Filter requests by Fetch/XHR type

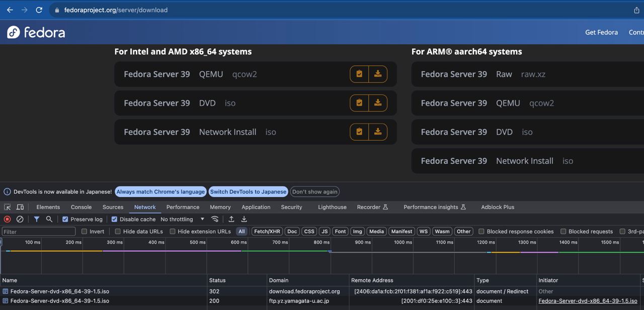[x=267, y=232]
